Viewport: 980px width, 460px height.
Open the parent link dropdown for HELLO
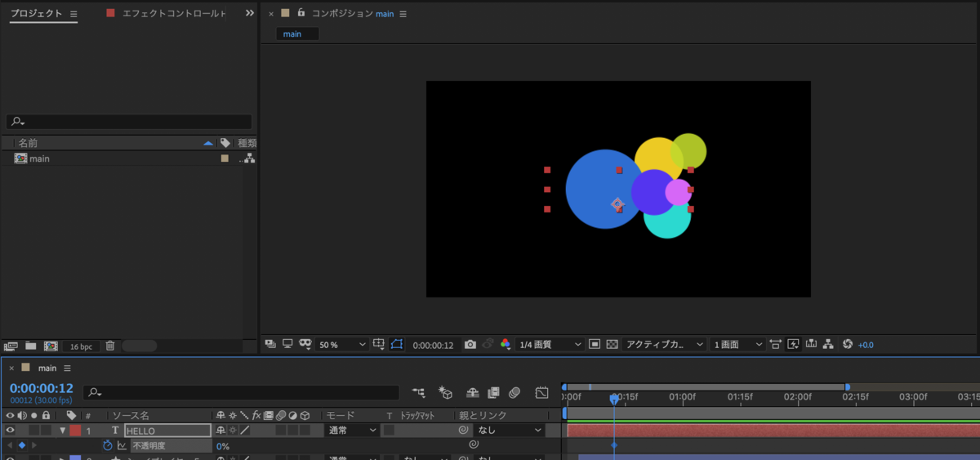(x=510, y=430)
